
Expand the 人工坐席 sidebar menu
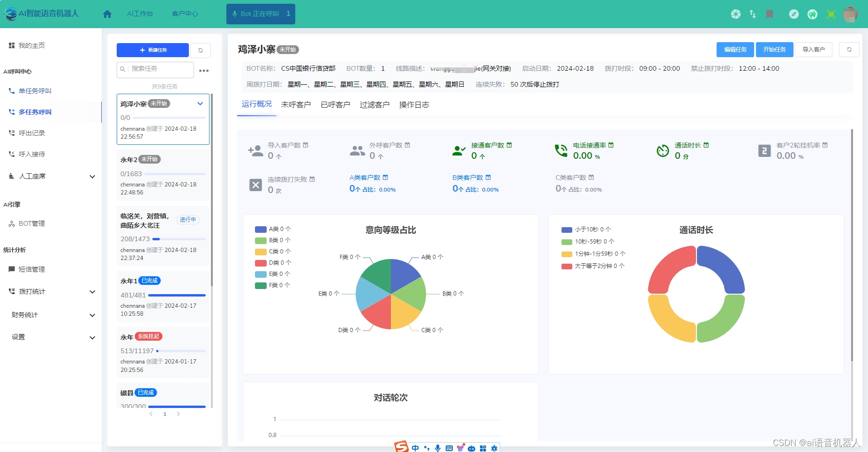[x=51, y=176]
